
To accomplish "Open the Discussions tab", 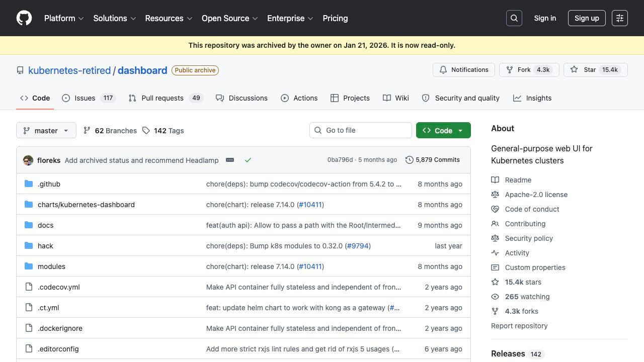I will point(242,98).
